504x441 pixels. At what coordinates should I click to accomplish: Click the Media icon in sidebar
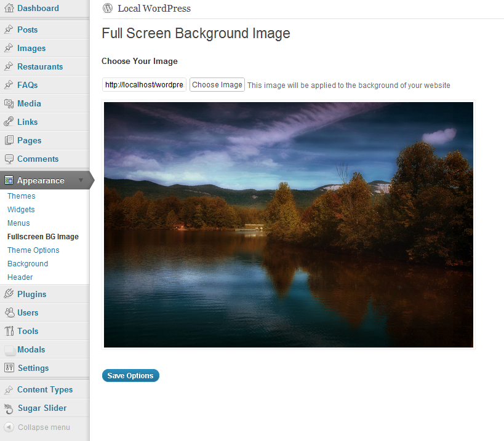[9, 103]
